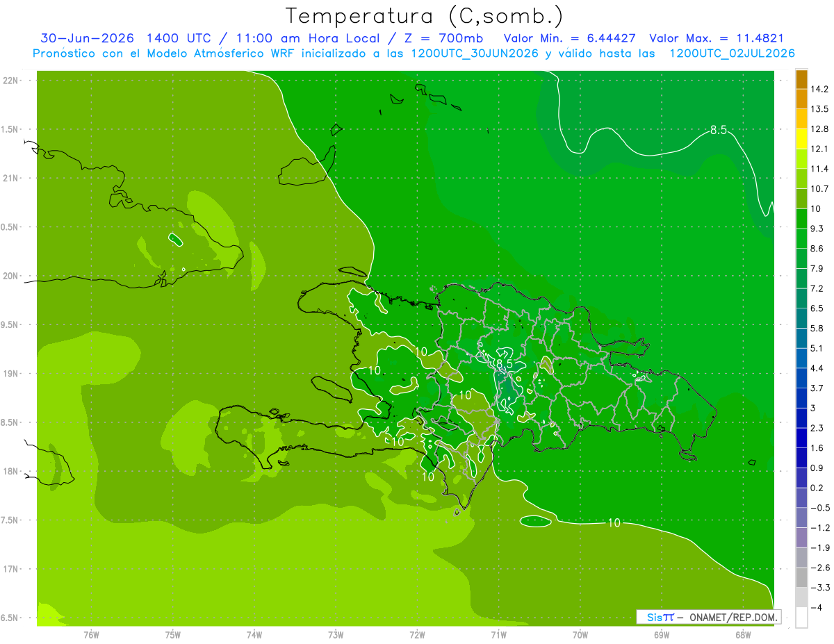
Task: Click the "19N" latitude axis label
Action: click(x=11, y=373)
